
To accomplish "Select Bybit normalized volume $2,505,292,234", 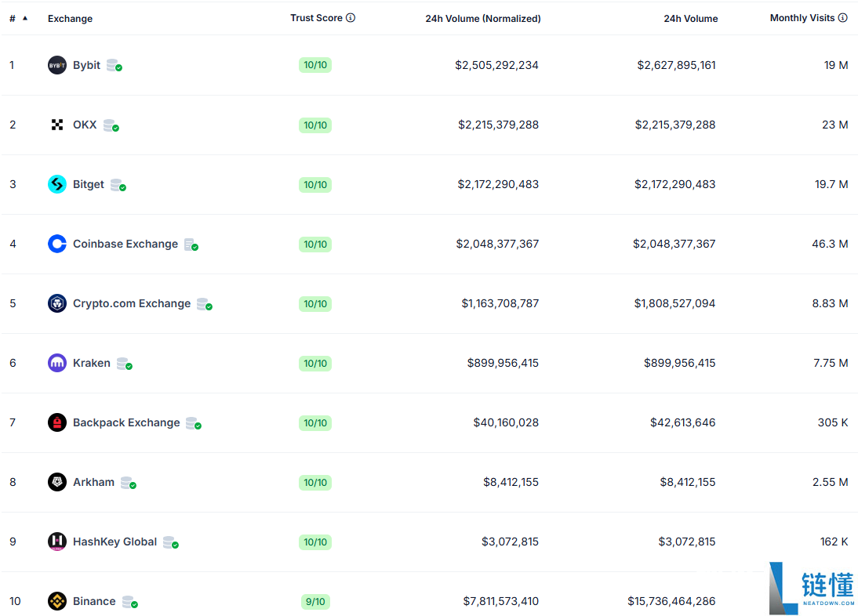I will click(497, 65).
